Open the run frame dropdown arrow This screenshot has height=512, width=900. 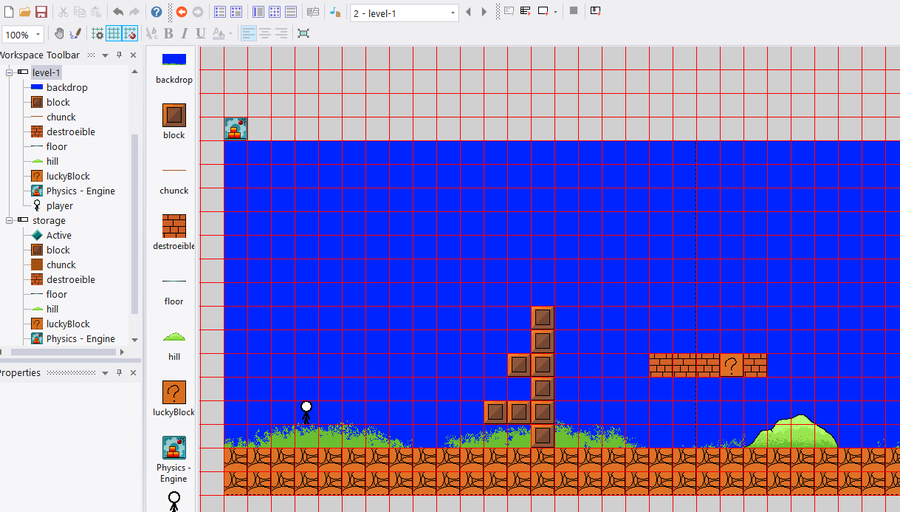click(556, 11)
